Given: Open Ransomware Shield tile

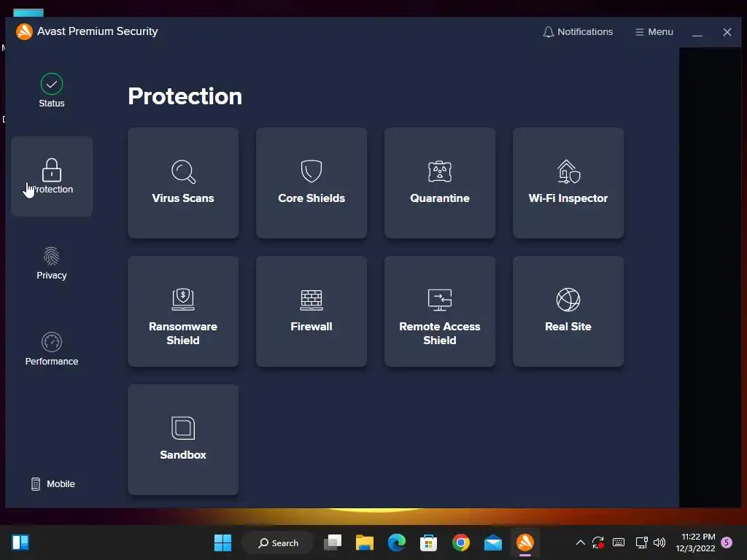Looking at the screenshot, I should click(x=183, y=311).
